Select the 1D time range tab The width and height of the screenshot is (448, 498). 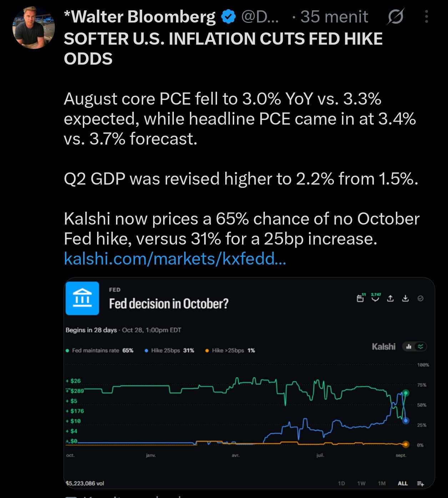[341, 483]
